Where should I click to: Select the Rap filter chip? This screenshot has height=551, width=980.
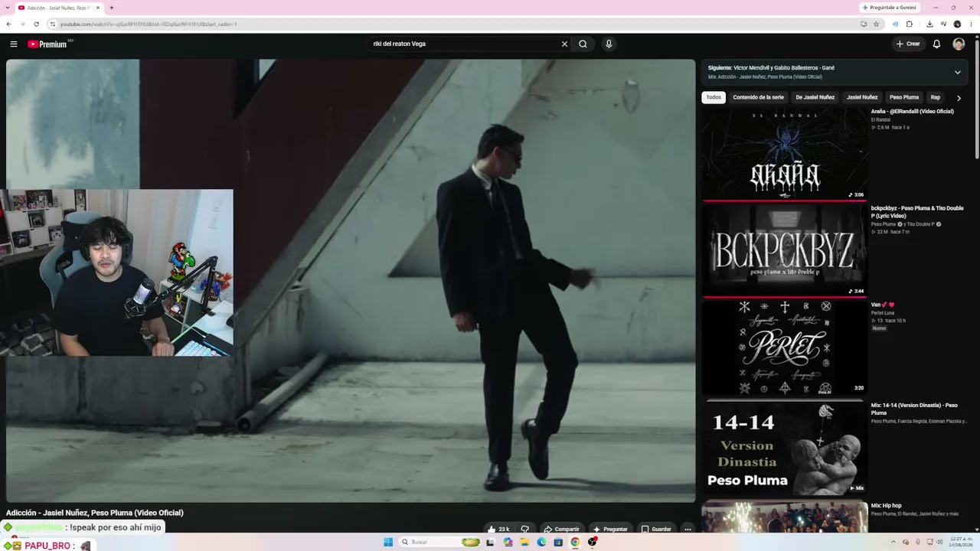[x=935, y=97]
